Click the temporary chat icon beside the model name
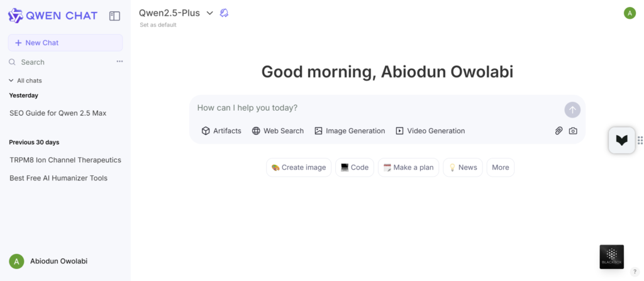Viewport: 644px width, 281px height. 224,13
